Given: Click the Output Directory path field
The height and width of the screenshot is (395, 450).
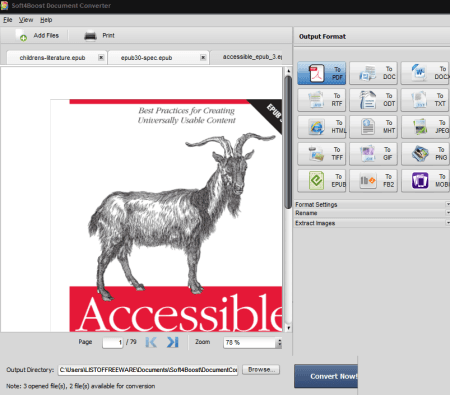Looking at the screenshot, I should (148, 370).
